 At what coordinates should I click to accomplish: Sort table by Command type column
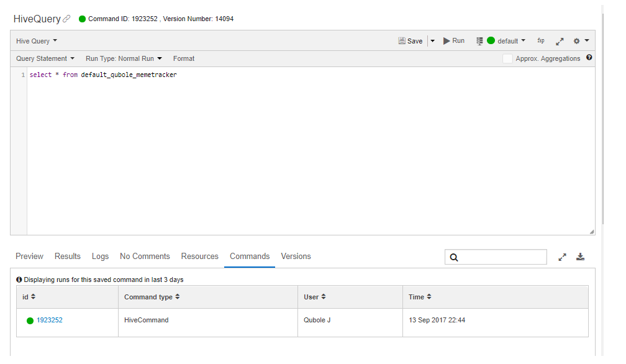tap(177, 296)
